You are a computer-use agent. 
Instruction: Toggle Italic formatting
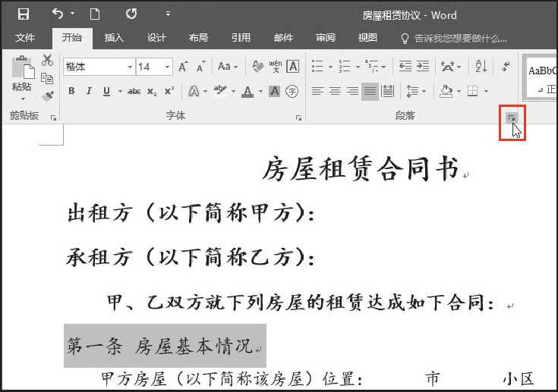point(88,92)
